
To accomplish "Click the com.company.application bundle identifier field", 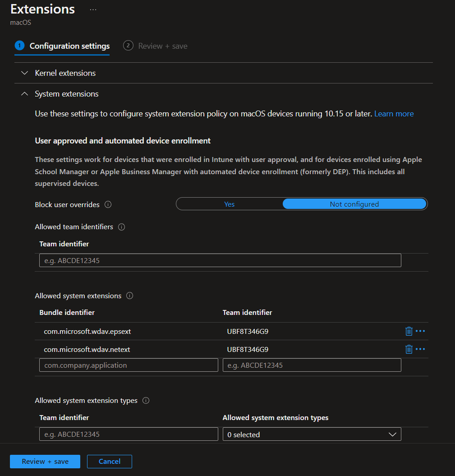I will point(129,365).
